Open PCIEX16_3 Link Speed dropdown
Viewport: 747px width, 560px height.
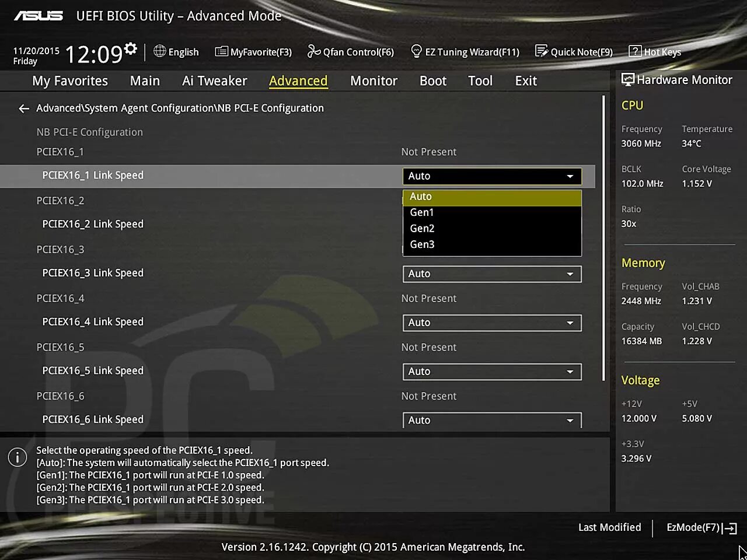coord(492,274)
